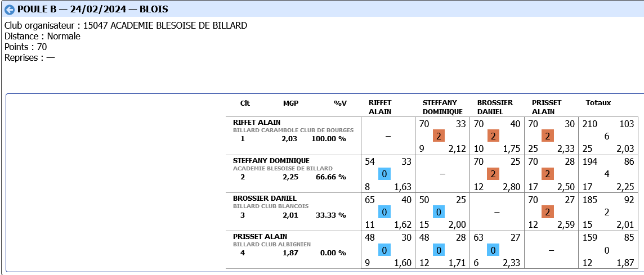The height and width of the screenshot is (275, 644).
Task: Click total reprises 92 in Totaux
Action: pos(629,200)
